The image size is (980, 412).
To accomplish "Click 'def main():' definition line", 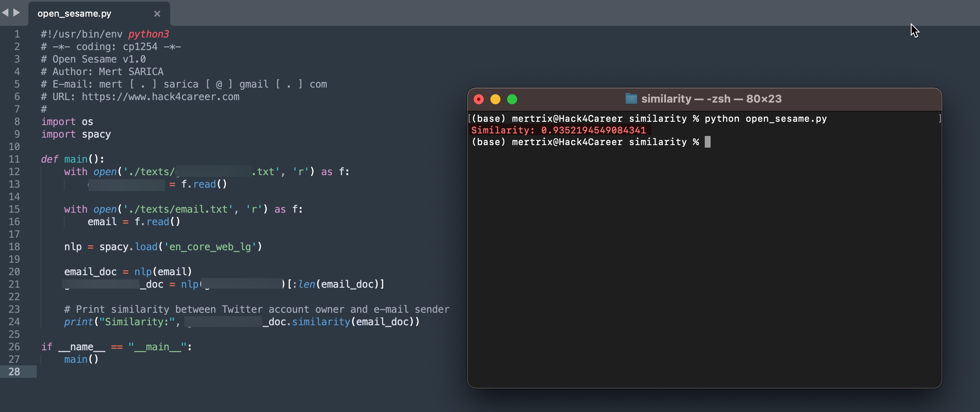I will 73,159.
